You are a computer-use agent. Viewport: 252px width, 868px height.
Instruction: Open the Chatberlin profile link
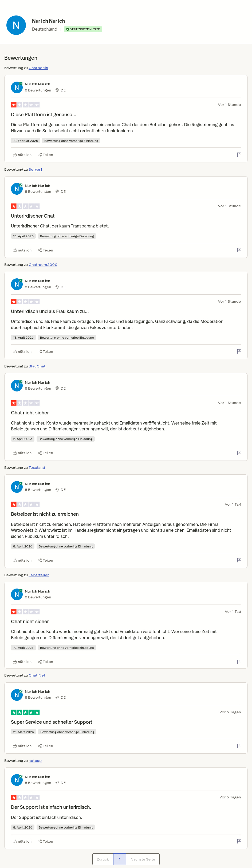(38, 68)
